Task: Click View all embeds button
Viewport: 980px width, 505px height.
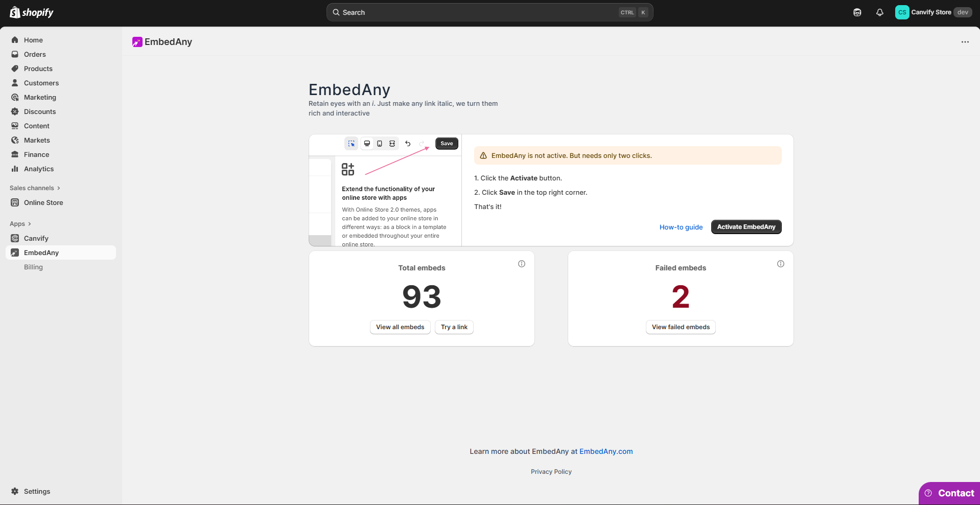Action: click(400, 327)
